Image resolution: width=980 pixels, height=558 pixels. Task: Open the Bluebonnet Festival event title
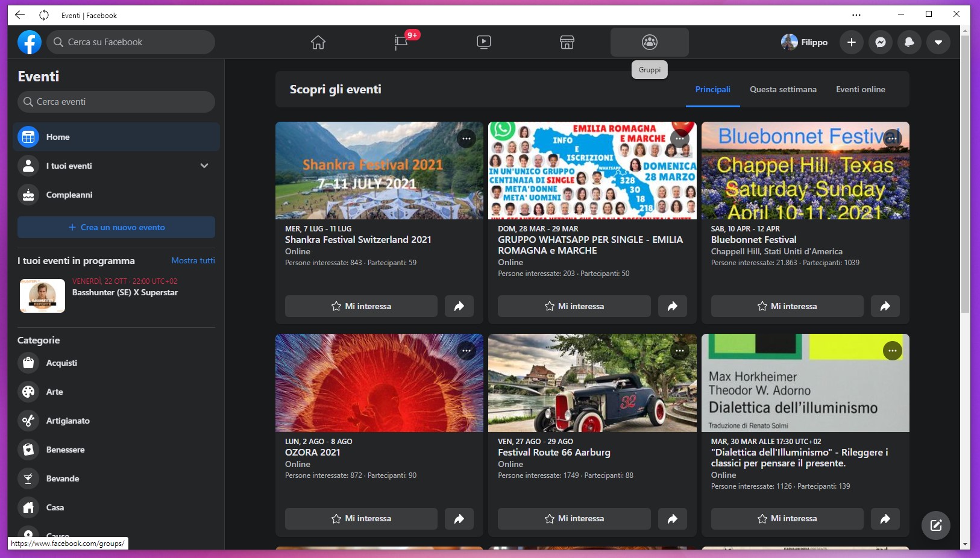coord(753,239)
